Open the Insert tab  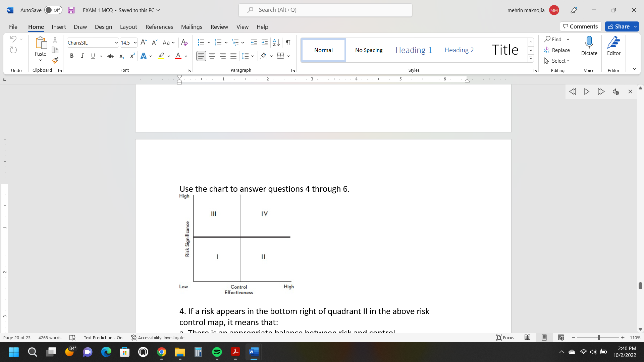(59, 27)
